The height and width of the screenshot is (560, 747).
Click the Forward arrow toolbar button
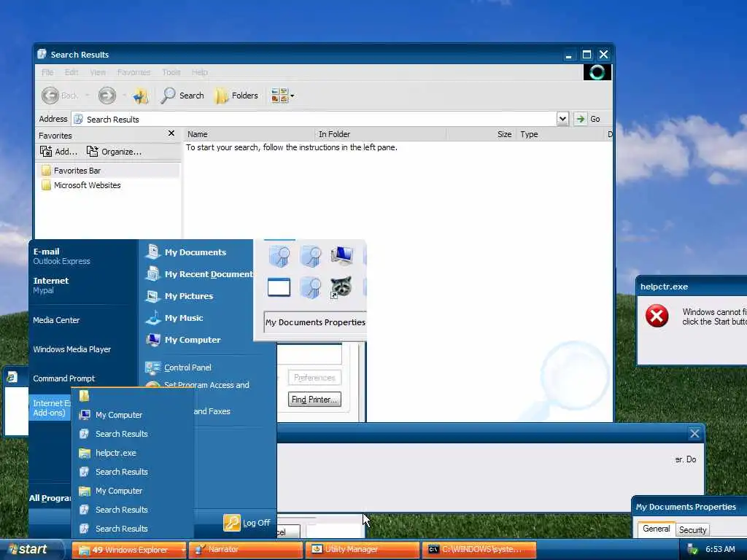(107, 96)
